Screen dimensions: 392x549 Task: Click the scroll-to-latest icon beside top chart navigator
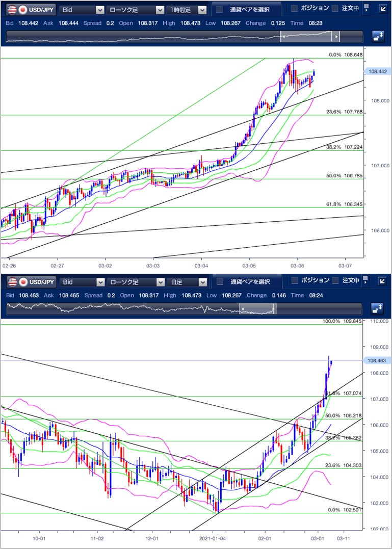378,36
